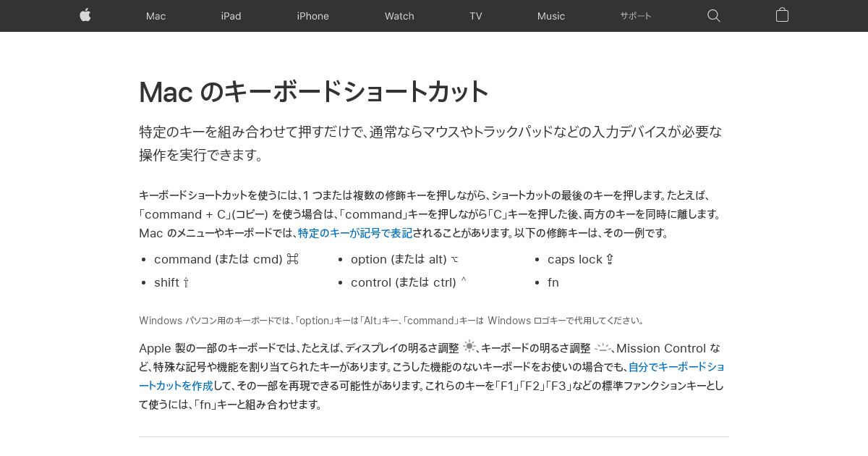Open the Music menu item
The width and height of the screenshot is (868, 456).
coord(551,16)
